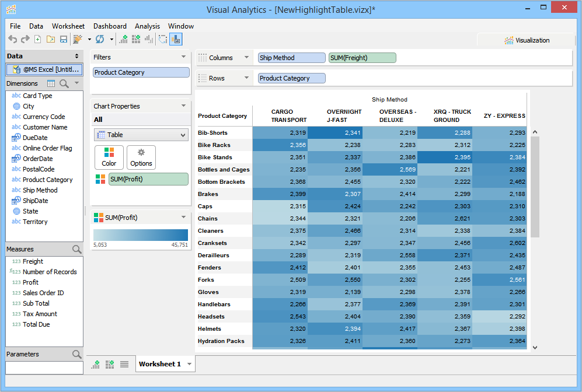Click the Options button in Chart Properties
Image resolution: width=582 pixels, height=392 pixels.
(141, 157)
